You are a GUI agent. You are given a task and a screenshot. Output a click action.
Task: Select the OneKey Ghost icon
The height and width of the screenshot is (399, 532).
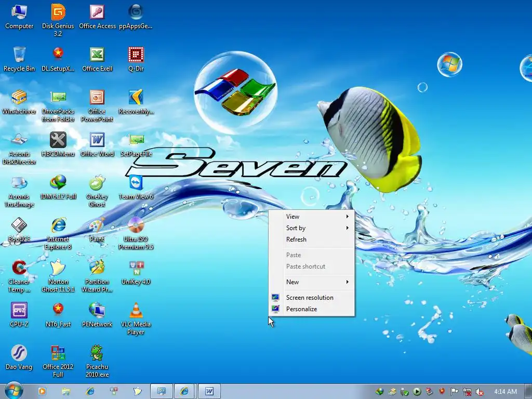pos(97,191)
